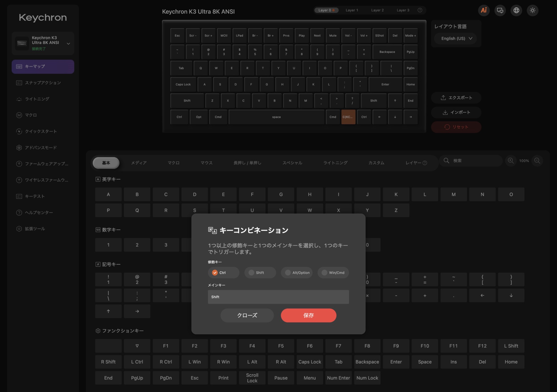Image resolution: width=557 pixels, height=392 pixels.
Task: Open the 拡張ツール sidebar item
Action: tap(43, 229)
